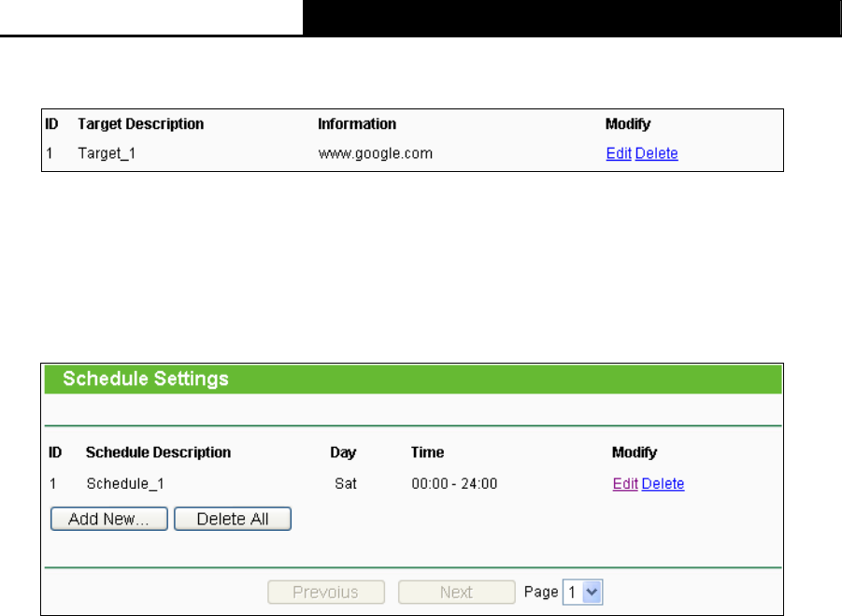Click the Target_1 description text
842x616 pixels.
click(x=106, y=153)
